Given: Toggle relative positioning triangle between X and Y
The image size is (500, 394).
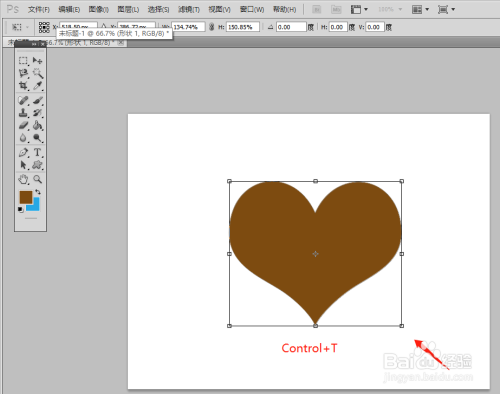Looking at the screenshot, I should [104, 27].
